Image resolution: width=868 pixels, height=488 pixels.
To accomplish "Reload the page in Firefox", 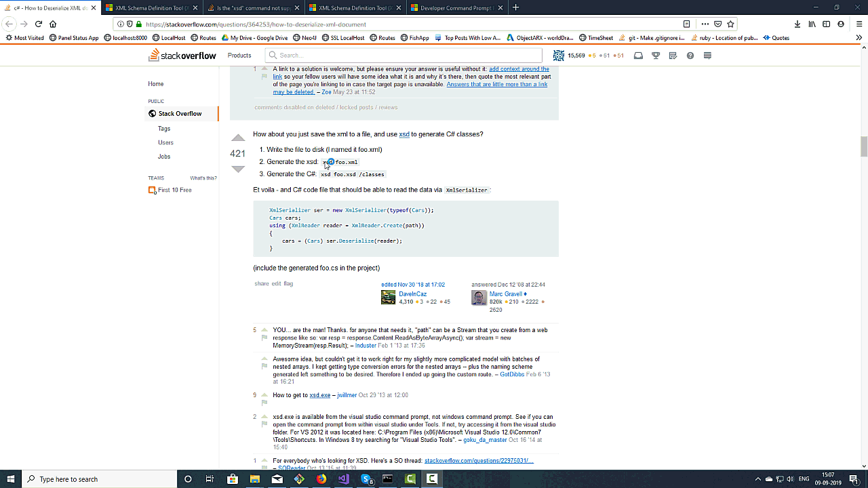I will (x=39, y=24).
